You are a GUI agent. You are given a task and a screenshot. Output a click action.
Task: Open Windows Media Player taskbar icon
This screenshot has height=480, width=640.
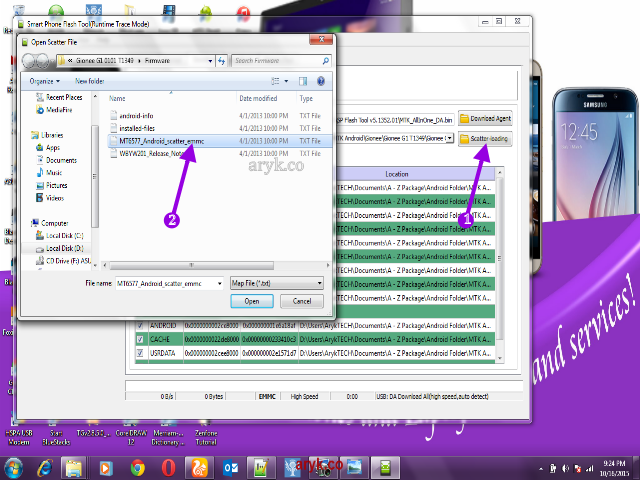click(x=105, y=468)
